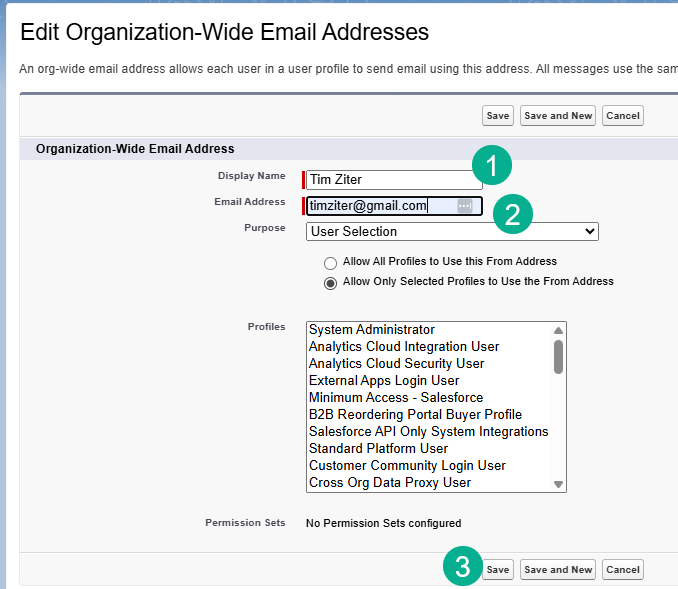The image size is (678, 589).
Task: Select Allow Only Selected Profiles radio button
Action: [330, 283]
